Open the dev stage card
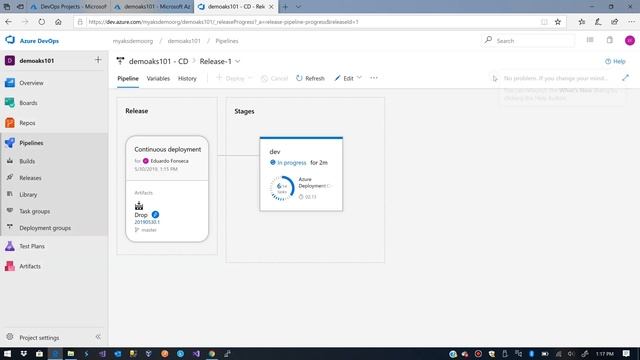The width and height of the screenshot is (640, 360). [301, 174]
